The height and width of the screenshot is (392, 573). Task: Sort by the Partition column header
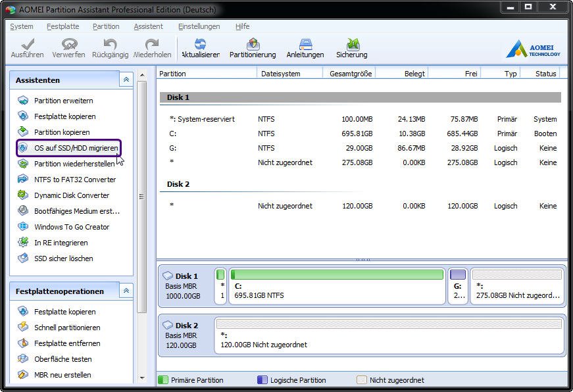(x=207, y=74)
